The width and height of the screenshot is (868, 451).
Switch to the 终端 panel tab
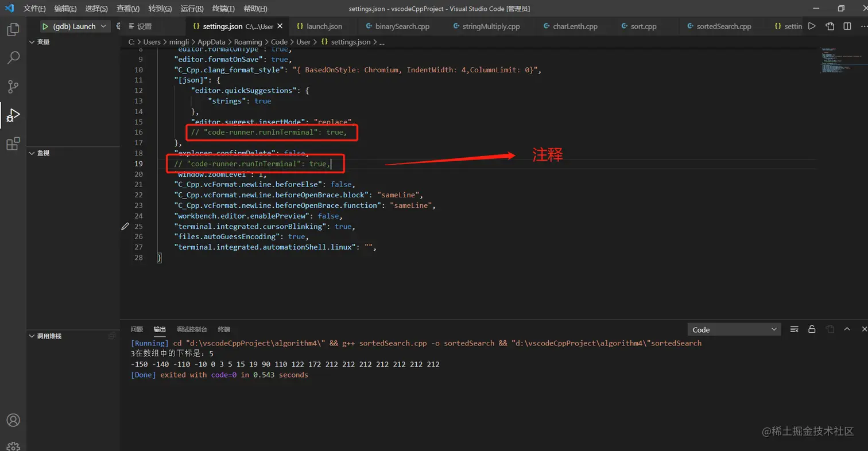(224, 329)
